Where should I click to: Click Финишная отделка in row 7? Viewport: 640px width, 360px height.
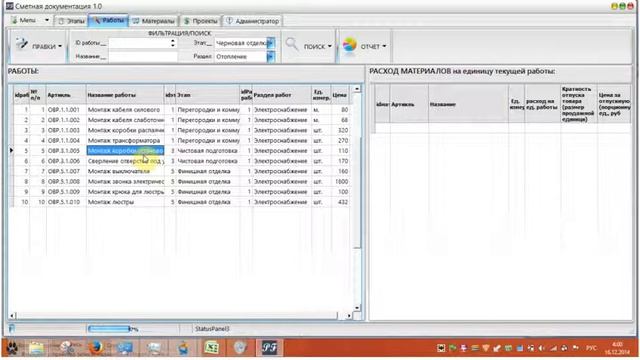pyautogui.click(x=208, y=171)
